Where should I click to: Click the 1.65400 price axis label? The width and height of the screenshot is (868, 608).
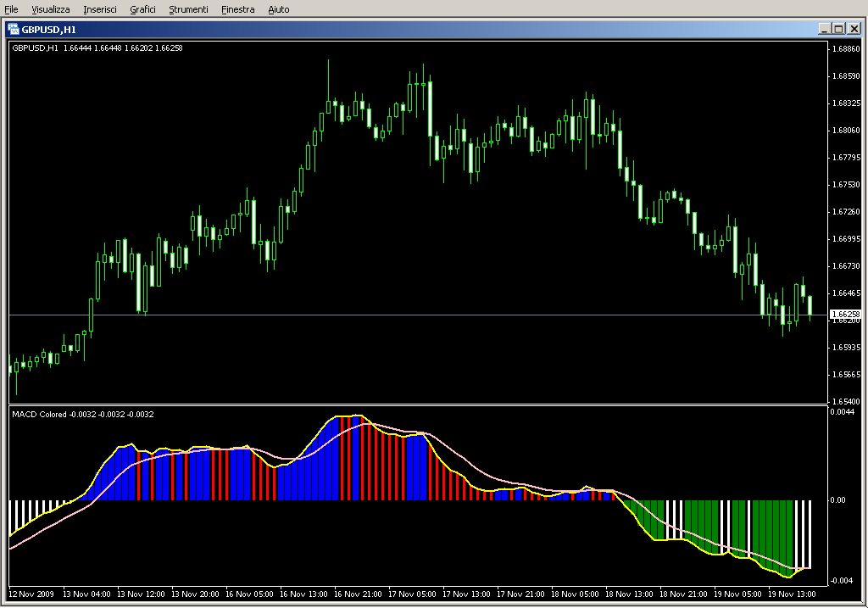(x=847, y=401)
